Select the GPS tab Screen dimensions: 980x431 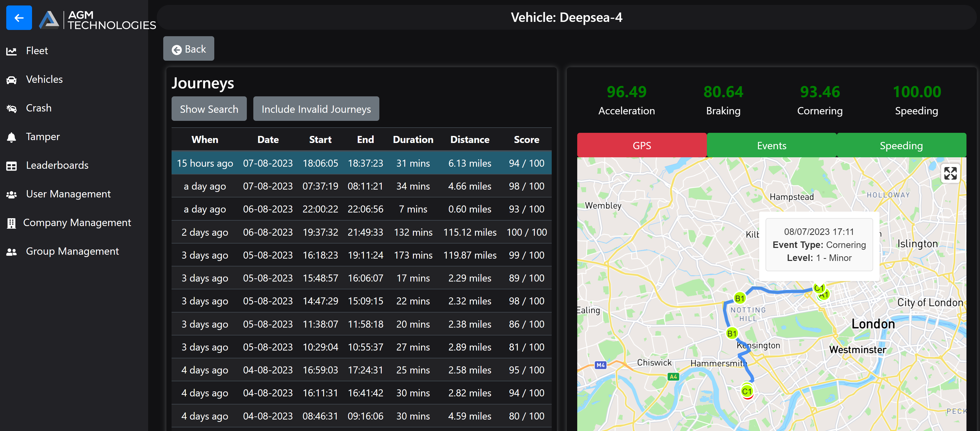pos(642,146)
